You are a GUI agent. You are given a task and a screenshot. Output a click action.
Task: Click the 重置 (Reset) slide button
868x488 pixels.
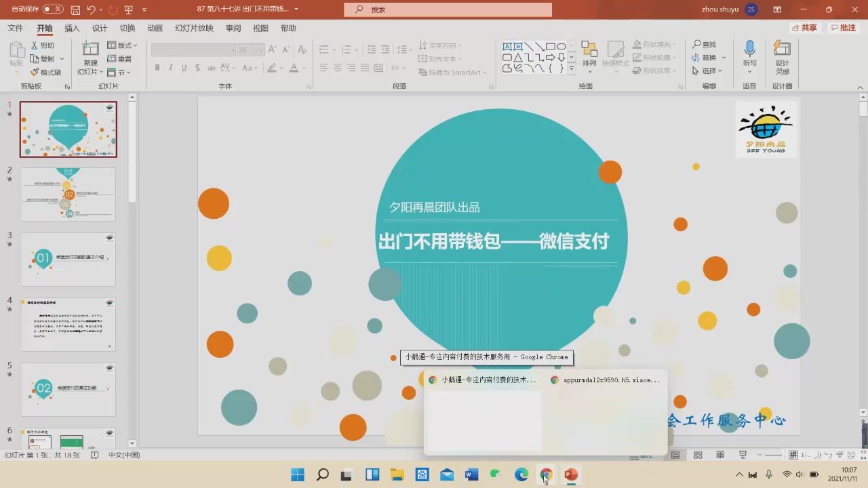pos(120,59)
